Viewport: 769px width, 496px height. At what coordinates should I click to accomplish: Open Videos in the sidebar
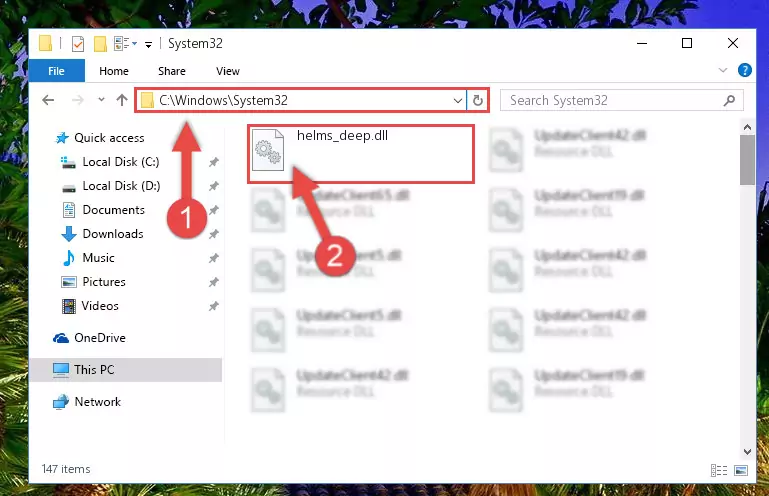(100, 306)
